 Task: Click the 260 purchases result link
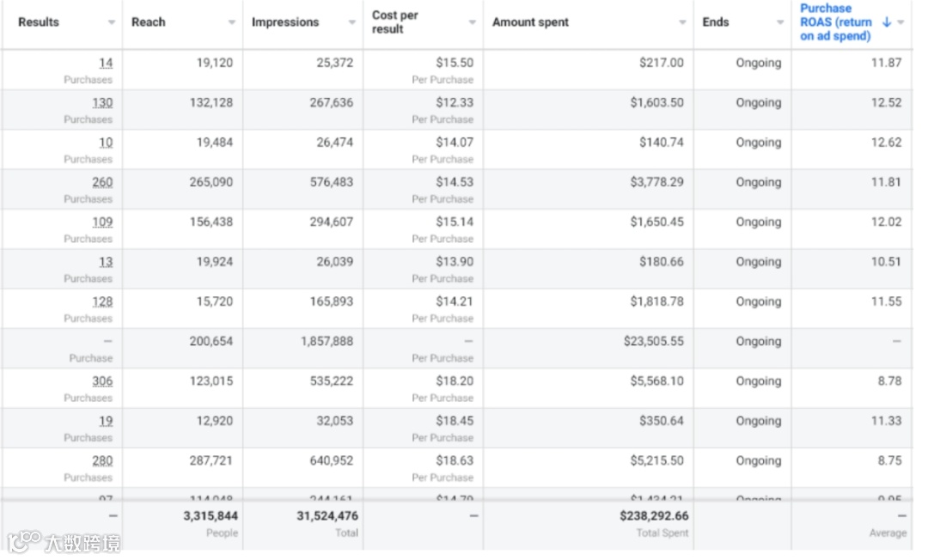pyautogui.click(x=102, y=182)
